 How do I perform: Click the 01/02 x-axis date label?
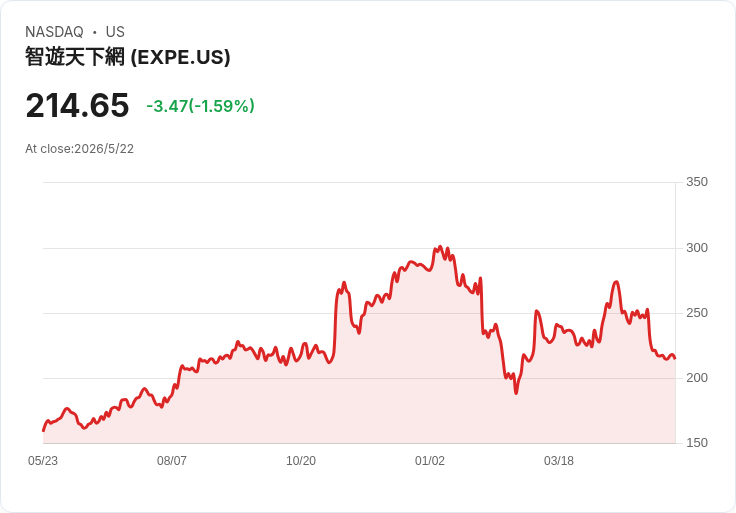[429, 461]
